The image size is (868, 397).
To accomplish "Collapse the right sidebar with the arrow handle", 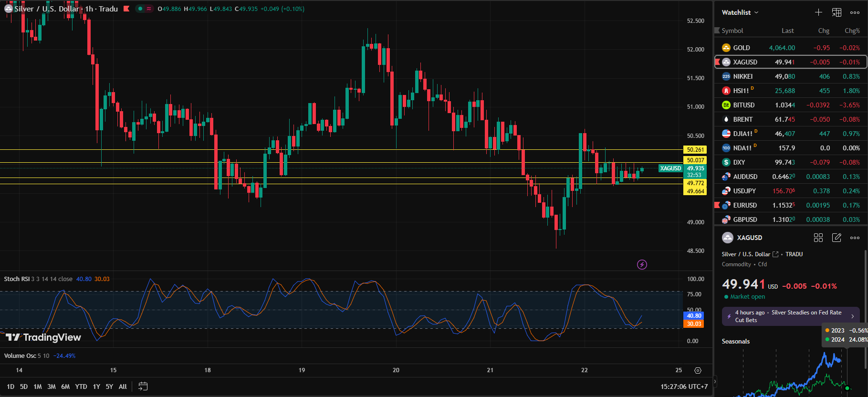I will click(714, 382).
